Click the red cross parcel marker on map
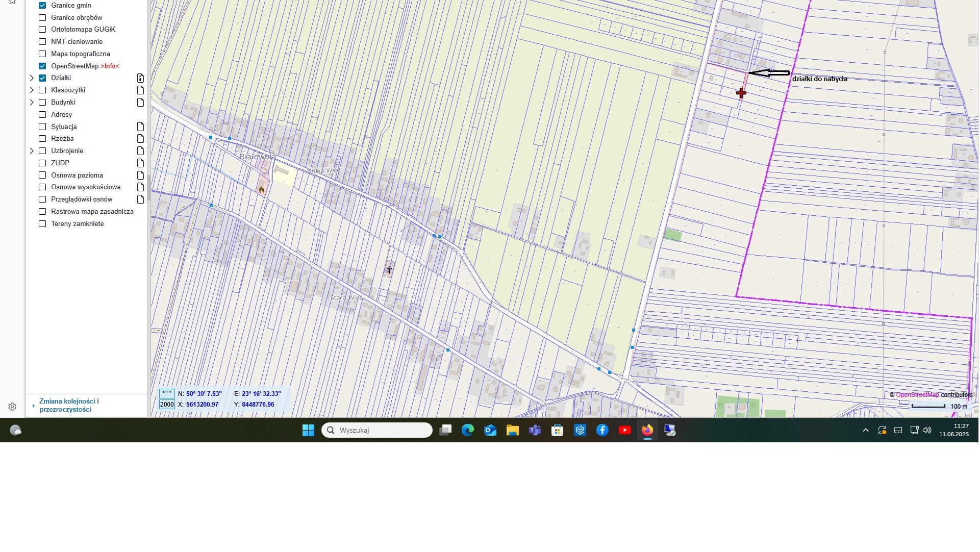This screenshot has height=552, width=980. (x=741, y=93)
